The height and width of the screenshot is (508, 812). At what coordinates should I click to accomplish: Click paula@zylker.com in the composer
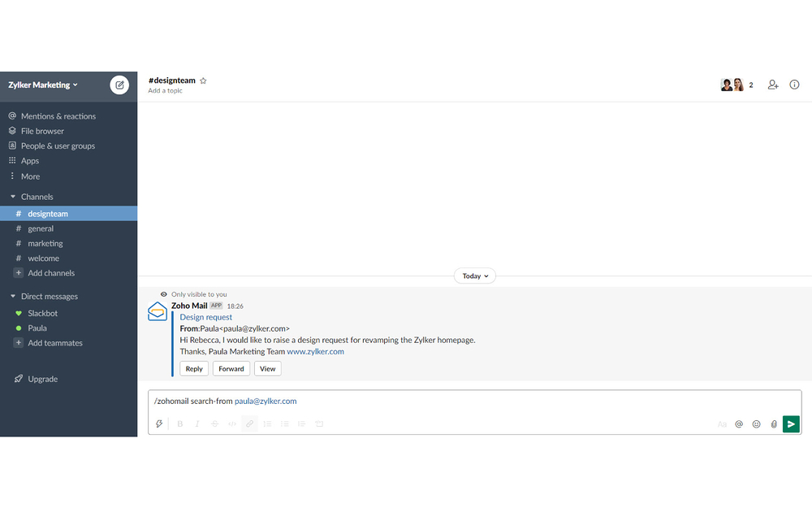[266, 402]
